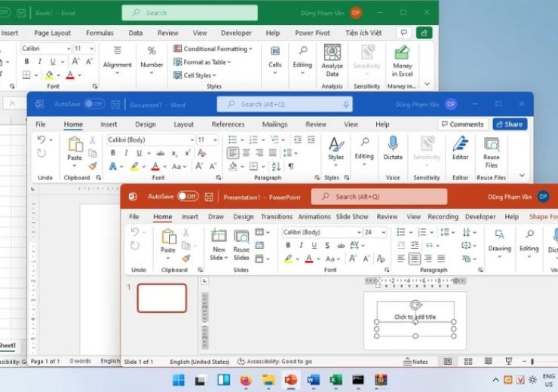Click Sort icon in Word Paragraph group
This screenshot has height=392, width=558.
[x=276, y=166]
